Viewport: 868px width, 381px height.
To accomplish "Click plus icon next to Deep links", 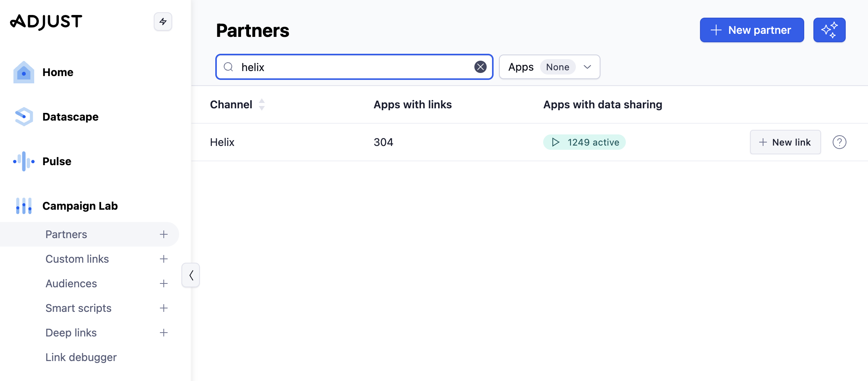I will coord(164,333).
